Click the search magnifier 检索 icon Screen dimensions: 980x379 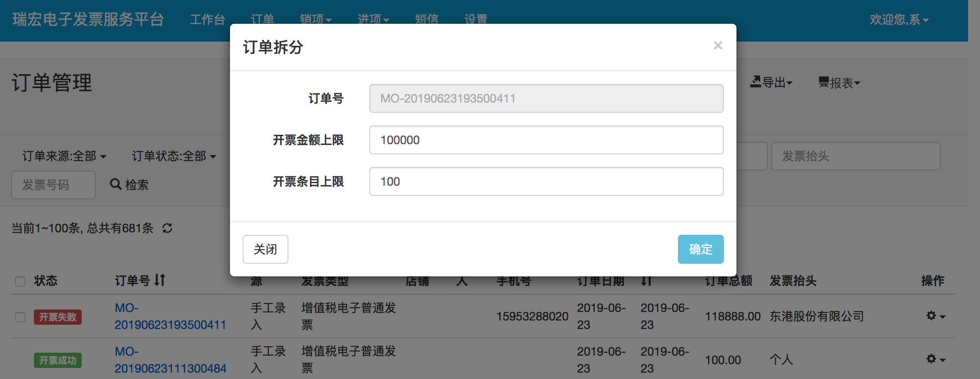(x=115, y=184)
